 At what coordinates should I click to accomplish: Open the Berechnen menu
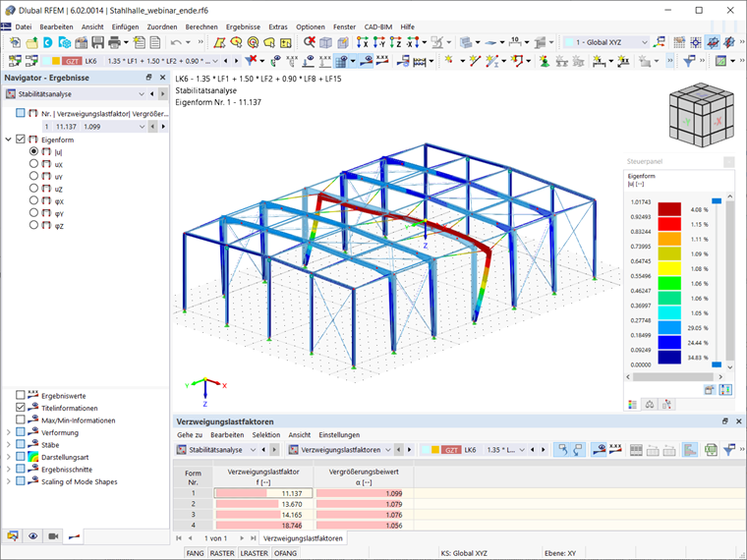[201, 27]
